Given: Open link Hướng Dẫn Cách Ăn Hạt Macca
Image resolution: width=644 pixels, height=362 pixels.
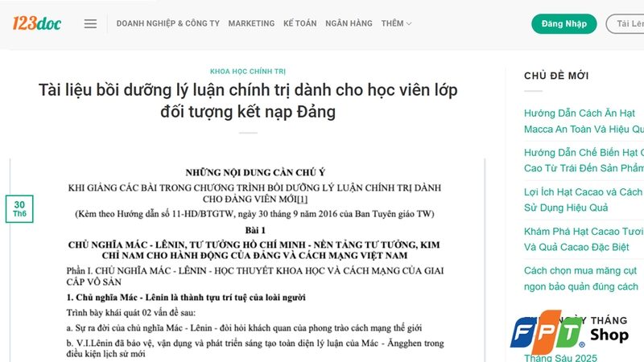Looking at the screenshot, I should pyautogui.click(x=584, y=121).
